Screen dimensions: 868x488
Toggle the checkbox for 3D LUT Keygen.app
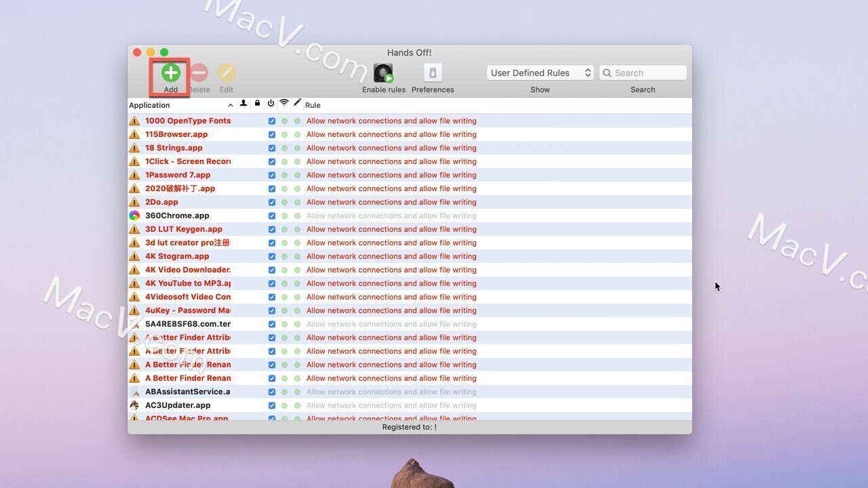(272, 230)
